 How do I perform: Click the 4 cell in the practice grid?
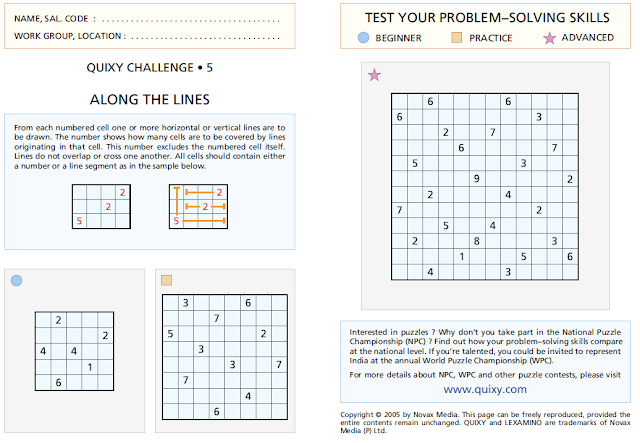(x=248, y=396)
